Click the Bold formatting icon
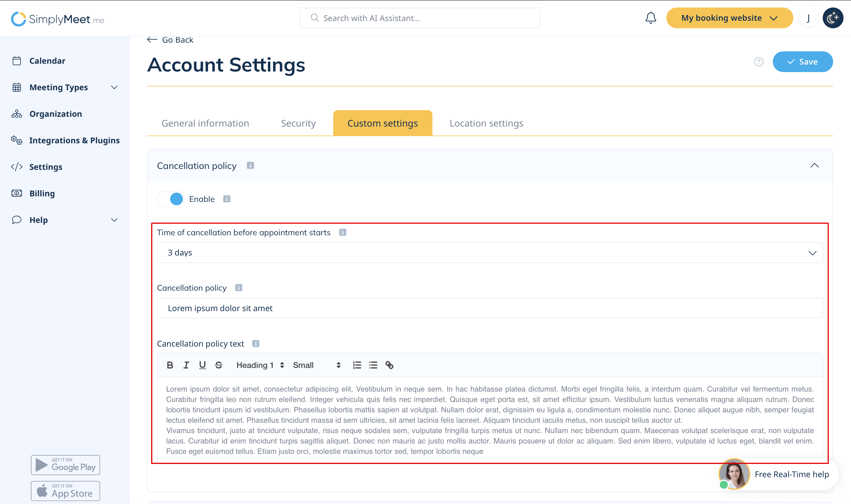This screenshot has width=851, height=504. click(x=170, y=365)
